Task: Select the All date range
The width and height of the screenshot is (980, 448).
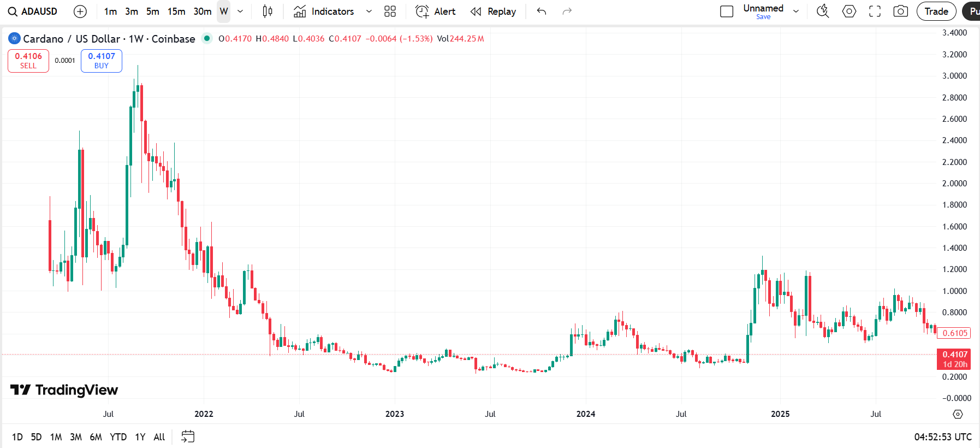Action: point(159,437)
